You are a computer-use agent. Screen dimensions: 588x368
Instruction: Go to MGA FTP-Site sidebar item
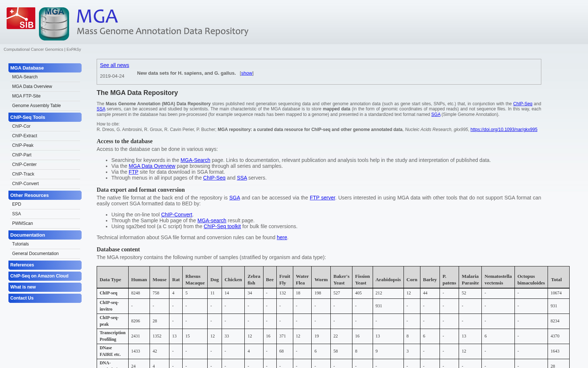click(26, 96)
